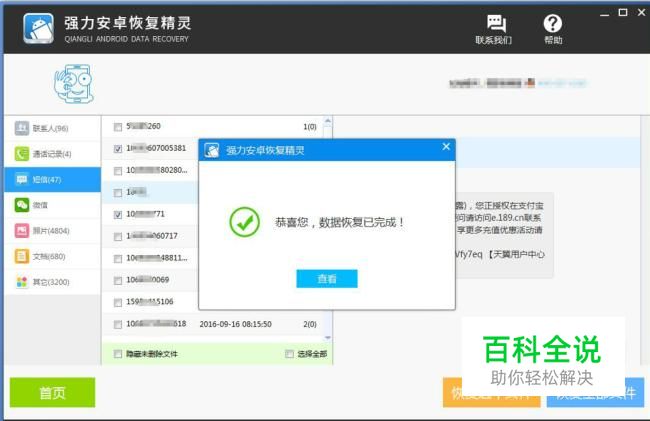Select the 微信 WeChat icon
Screen dimensions: 650x421
point(22,205)
